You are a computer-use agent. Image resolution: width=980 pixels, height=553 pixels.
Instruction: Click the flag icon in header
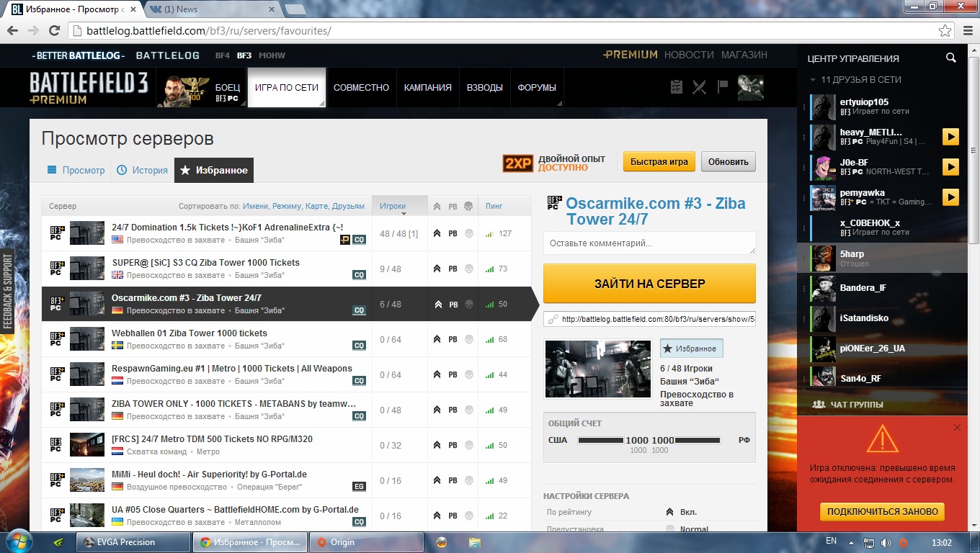pyautogui.click(x=722, y=87)
